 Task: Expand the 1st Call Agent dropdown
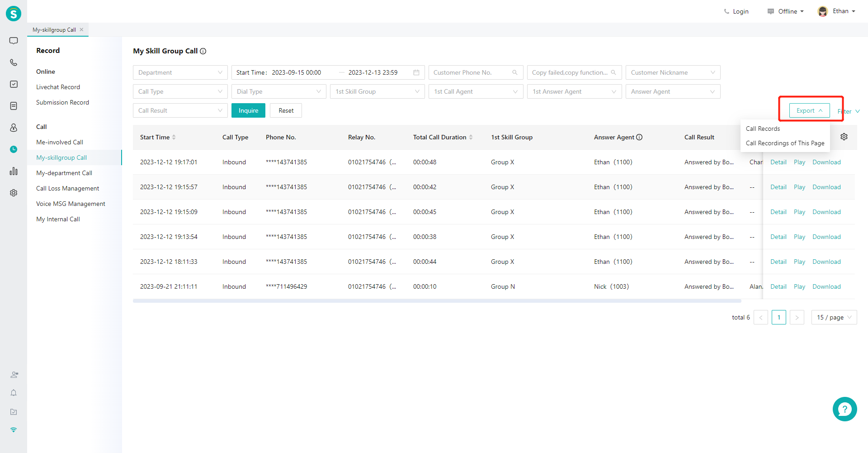pyautogui.click(x=476, y=91)
